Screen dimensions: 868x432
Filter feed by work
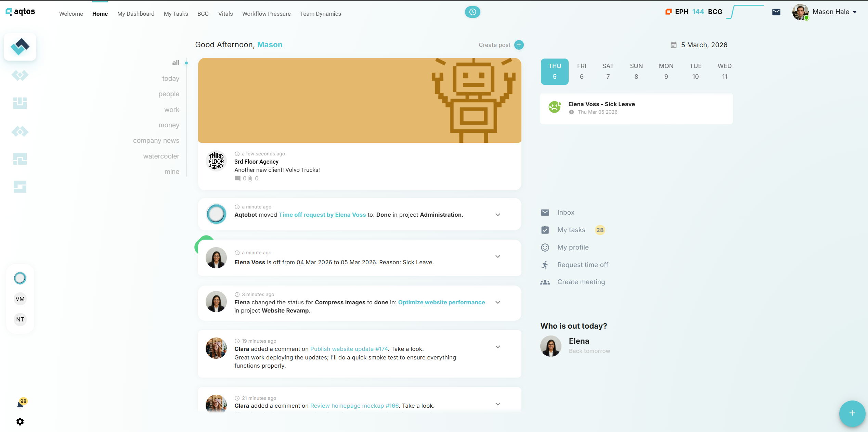(172, 110)
